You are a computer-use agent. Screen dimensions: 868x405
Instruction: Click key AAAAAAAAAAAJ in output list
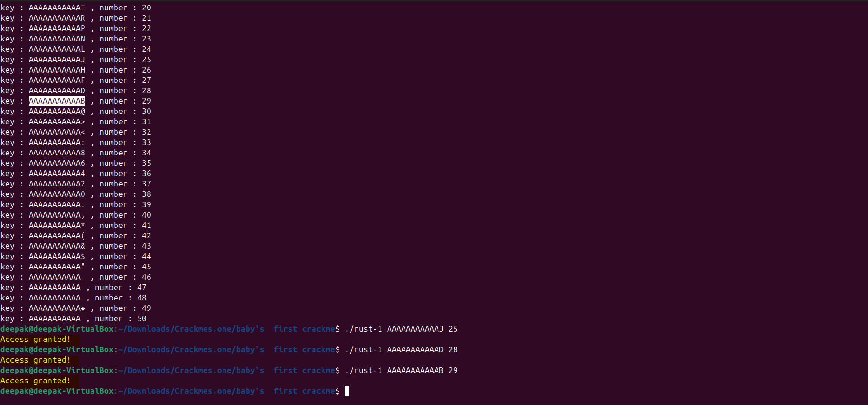pyautogui.click(x=57, y=59)
